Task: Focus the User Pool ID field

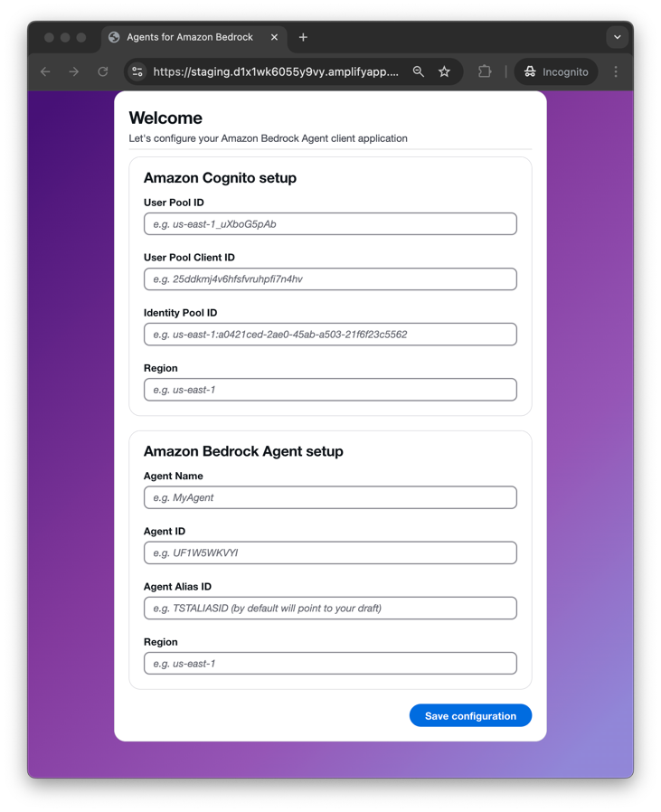Action: (331, 223)
